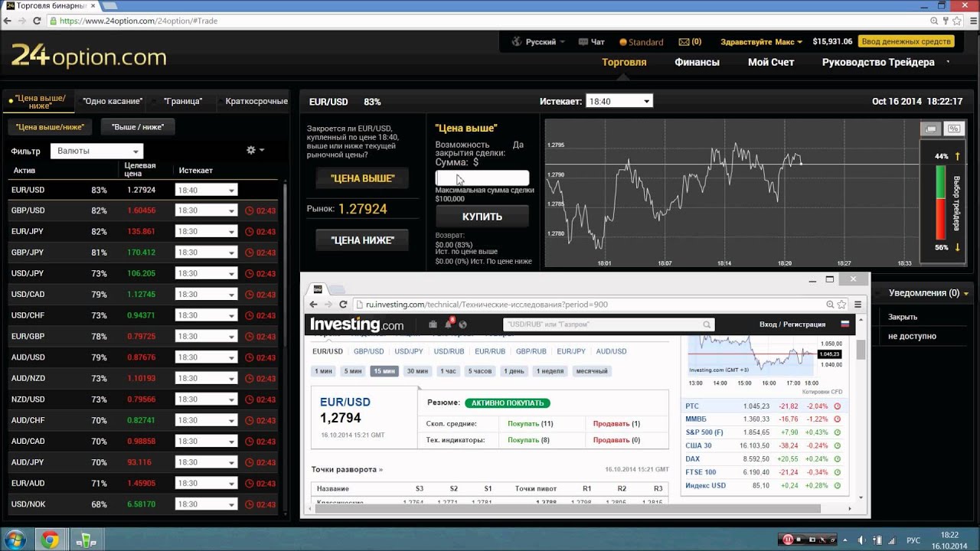Go back in Investing.com browser window
Screen dimensions: 980x551
point(312,305)
